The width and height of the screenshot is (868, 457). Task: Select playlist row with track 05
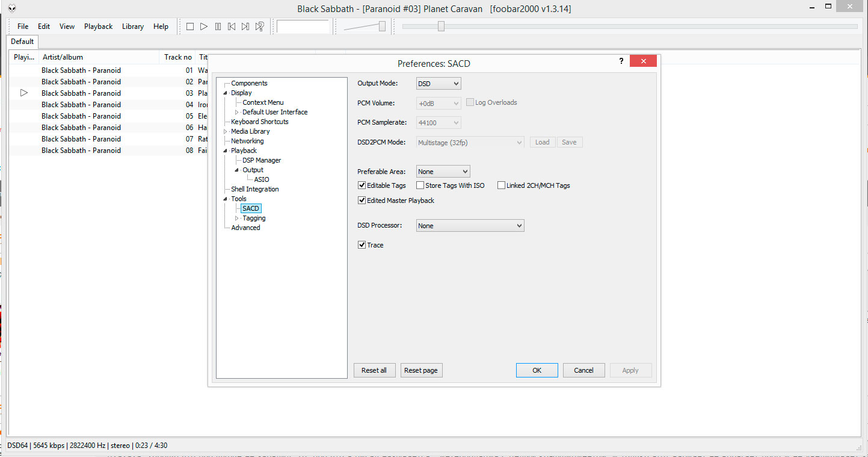point(108,116)
